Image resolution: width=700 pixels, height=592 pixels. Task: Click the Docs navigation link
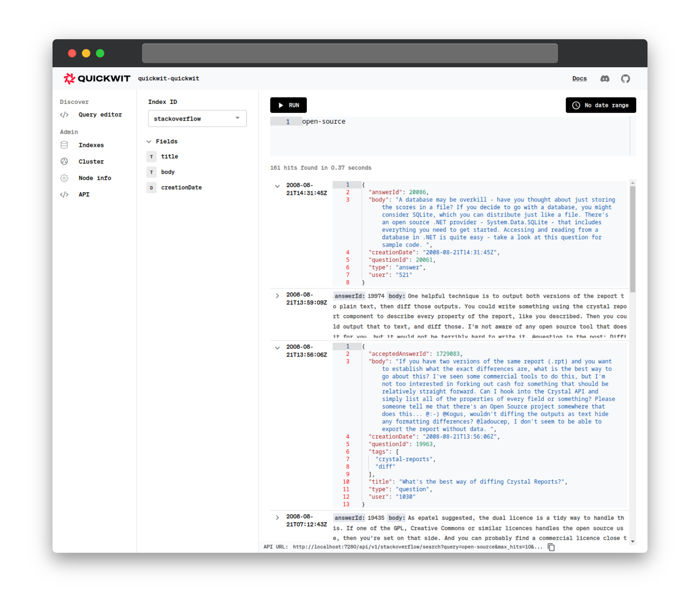coord(579,77)
